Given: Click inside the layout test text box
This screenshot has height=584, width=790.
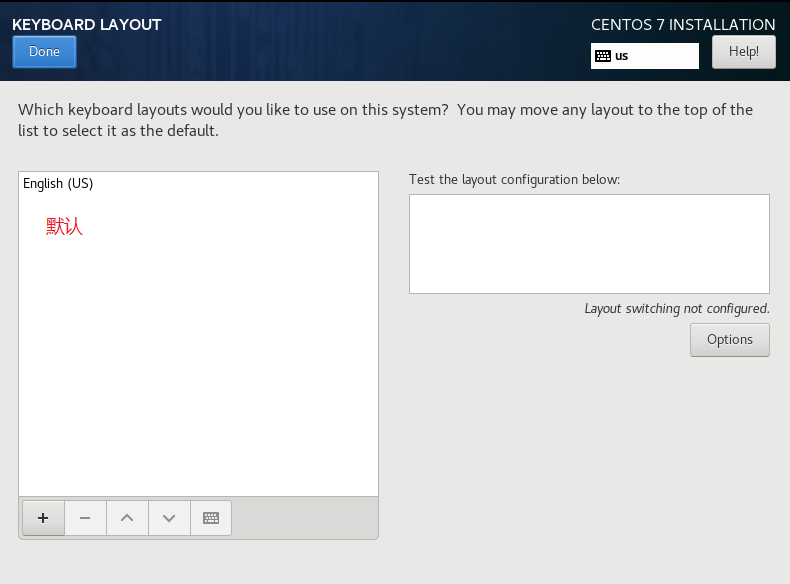Looking at the screenshot, I should pyautogui.click(x=589, y=244).
